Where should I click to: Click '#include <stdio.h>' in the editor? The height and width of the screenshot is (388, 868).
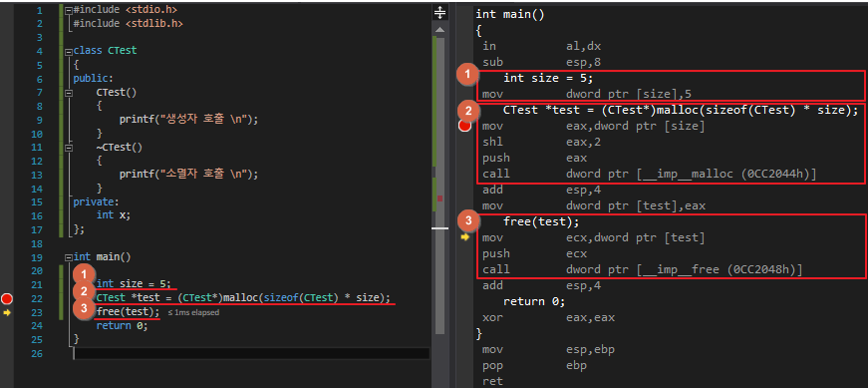(x=126, y=9)
